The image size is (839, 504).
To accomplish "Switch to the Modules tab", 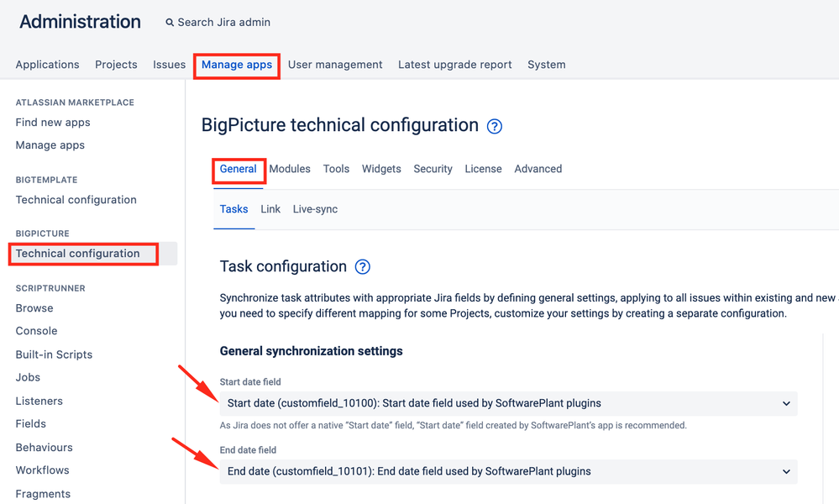I will tap(290, 169).
